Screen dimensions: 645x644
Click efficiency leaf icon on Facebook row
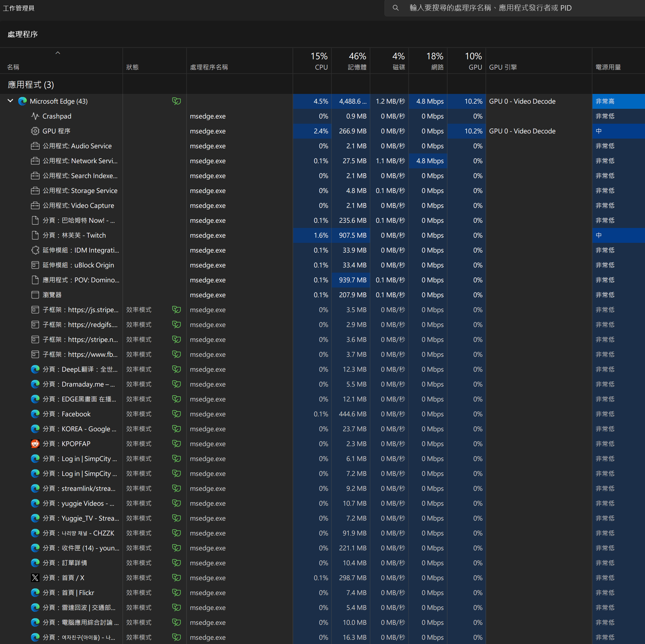click(176, 414)
